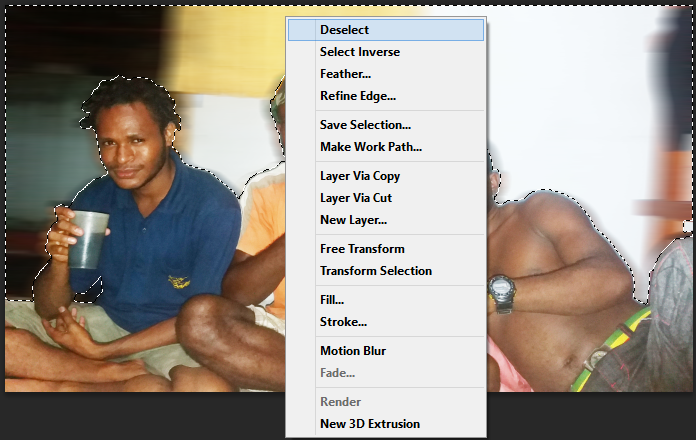Choose Free Transform from the menu
Viewport: 696px width, 440px height.
pos(386,249)
